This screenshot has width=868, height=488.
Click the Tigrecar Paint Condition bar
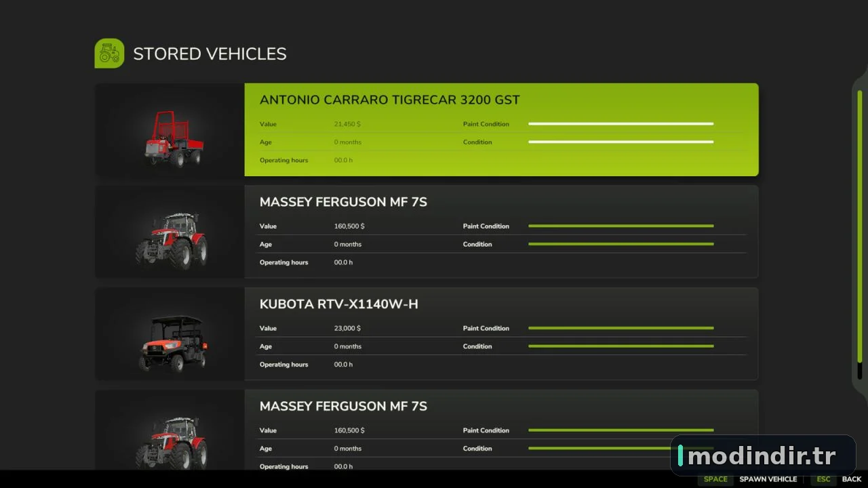621,124
